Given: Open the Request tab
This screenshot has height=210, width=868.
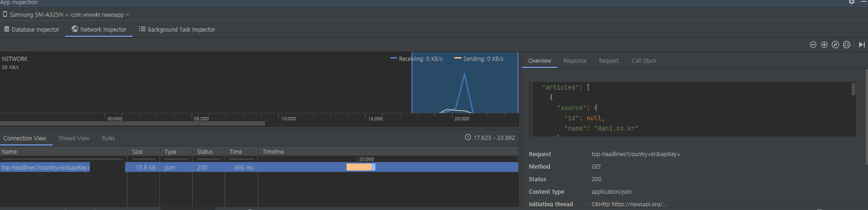Looking at the screenshot, I should [609, 60].
